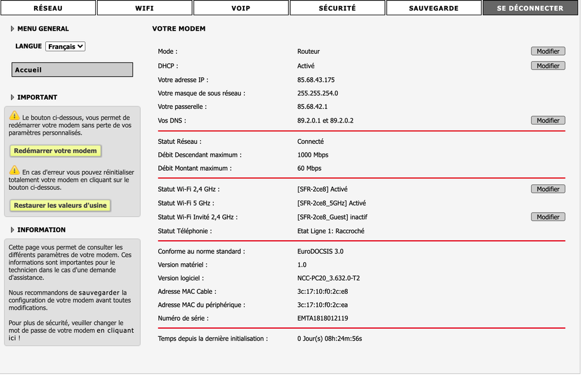
Task: Collapse the MENU GENERAL section arrow
Action: (12, 29)
